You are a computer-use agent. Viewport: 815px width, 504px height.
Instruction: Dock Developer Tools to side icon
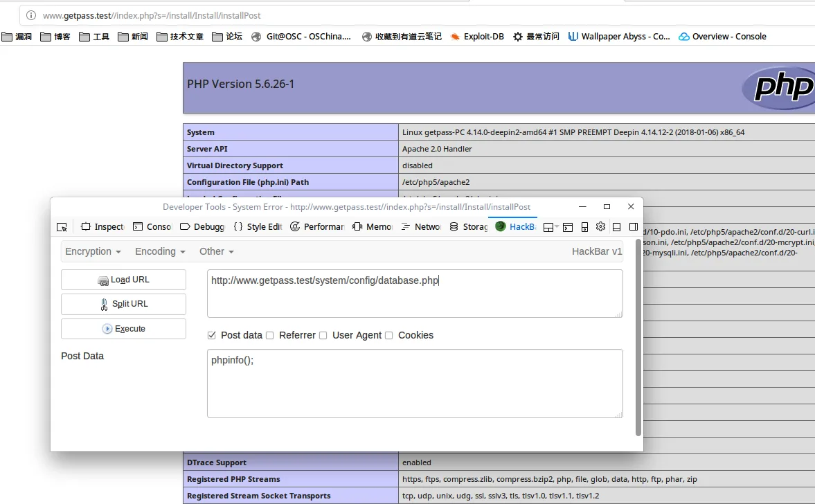[x=633, y=226]
